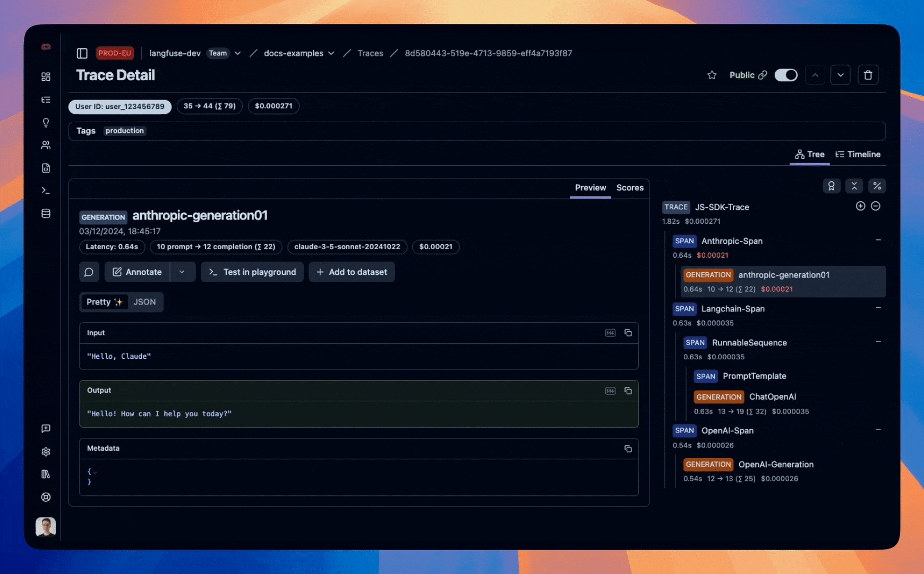Click the claude-3-5-sonnet-20241022 model badge
924x574 pixels.
coord(347,247)
